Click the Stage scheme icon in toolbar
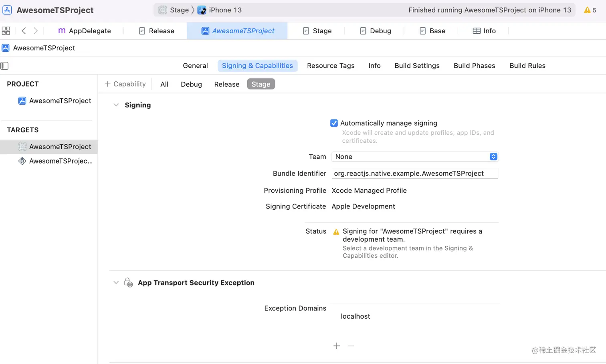Image resolution: width=606 pixels, height=364 pixels. click(162, 10)
